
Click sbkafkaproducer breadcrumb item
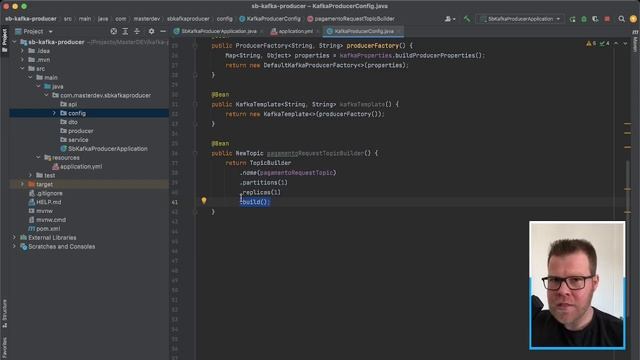[x=188, y=19]
